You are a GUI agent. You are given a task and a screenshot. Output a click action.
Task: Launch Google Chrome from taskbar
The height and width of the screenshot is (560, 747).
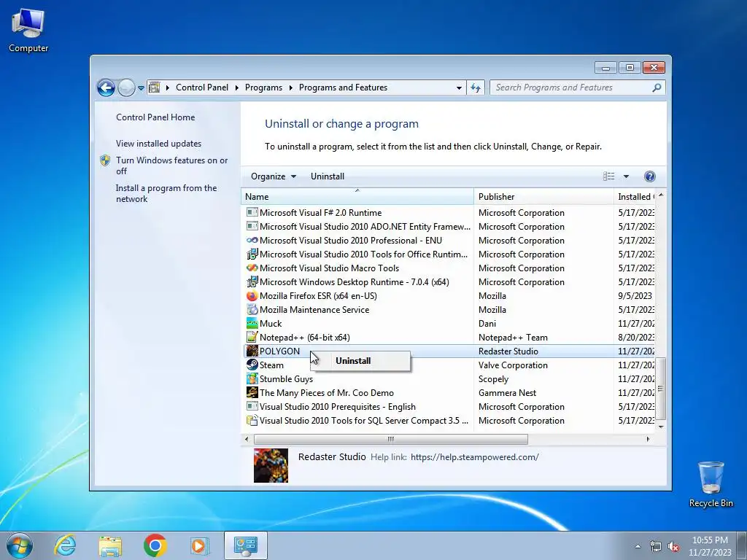coord(155,545)
